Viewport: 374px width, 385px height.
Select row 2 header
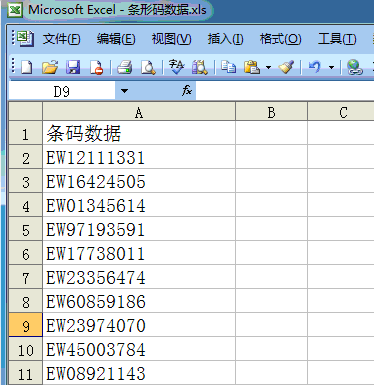click(x=25, y=157)
